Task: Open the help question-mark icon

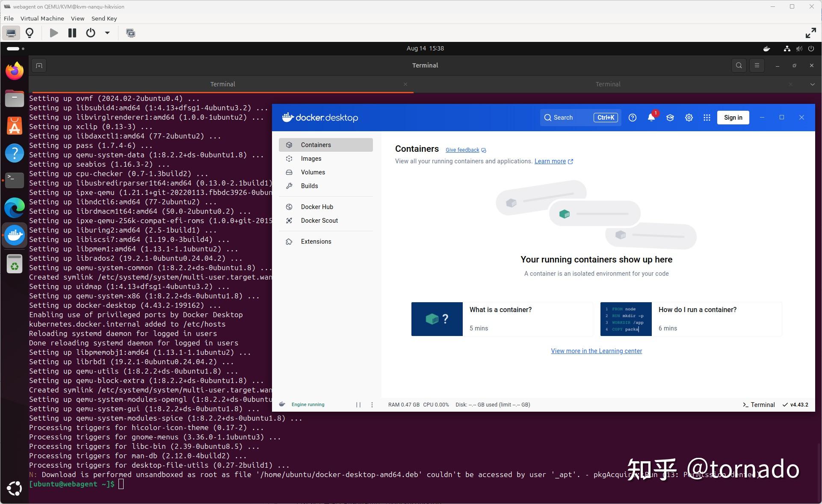Action: coord(633,118)
